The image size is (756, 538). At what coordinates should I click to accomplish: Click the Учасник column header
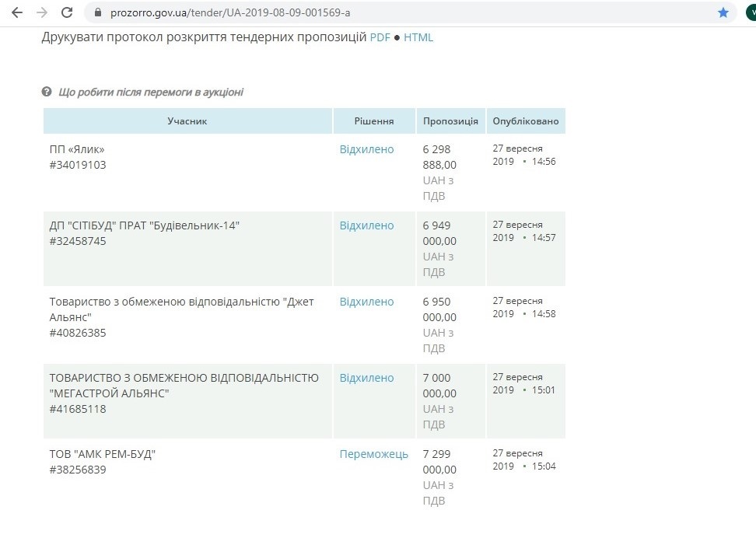point(187,121)
